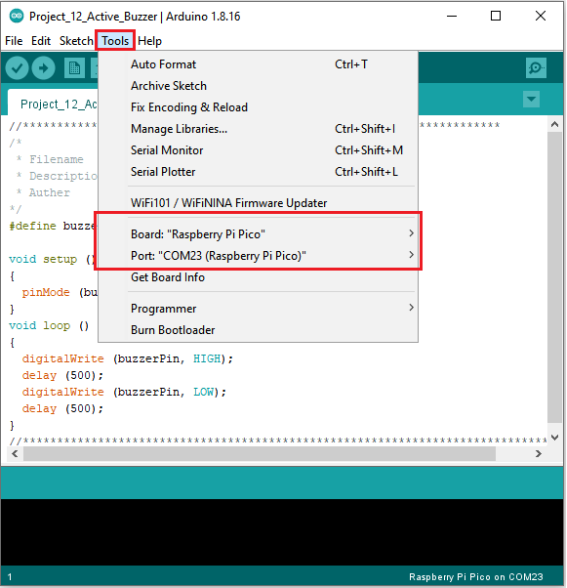Click the "Auther" comment line

pyautogui.click(x=44, y=193)
